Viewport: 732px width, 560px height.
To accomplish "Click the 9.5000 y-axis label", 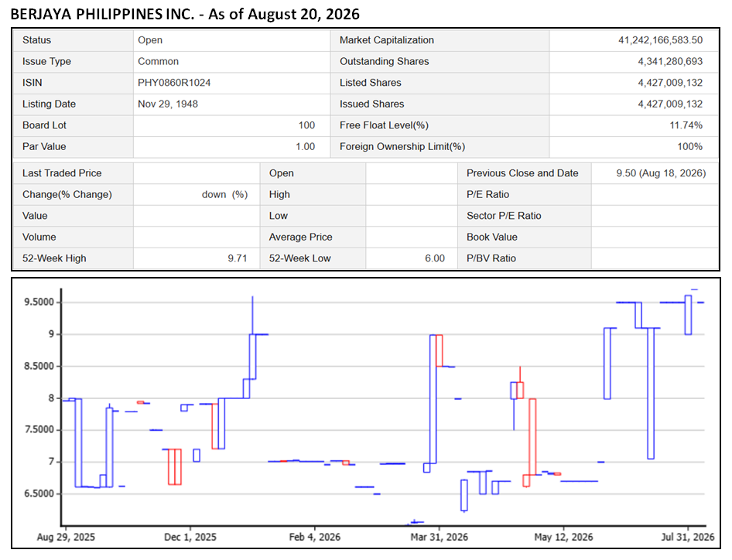I will [39, 302].
